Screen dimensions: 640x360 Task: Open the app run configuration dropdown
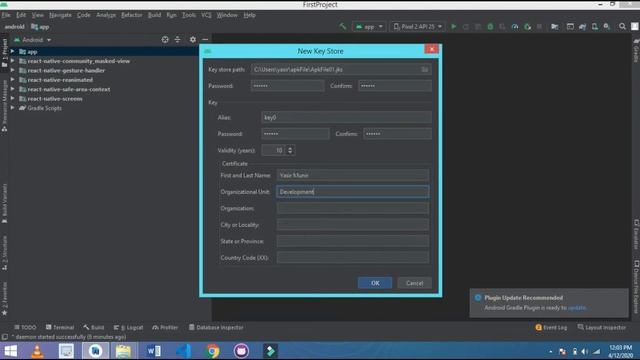(369, 27)
